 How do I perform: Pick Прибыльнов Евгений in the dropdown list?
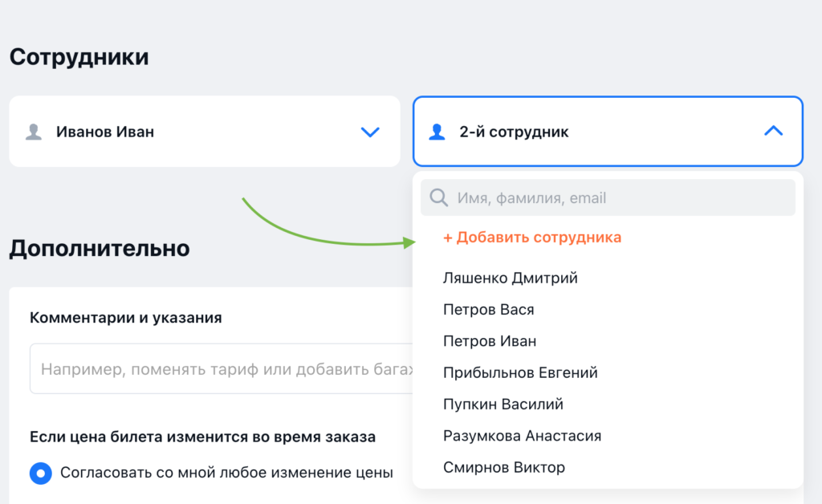point(519,372)
